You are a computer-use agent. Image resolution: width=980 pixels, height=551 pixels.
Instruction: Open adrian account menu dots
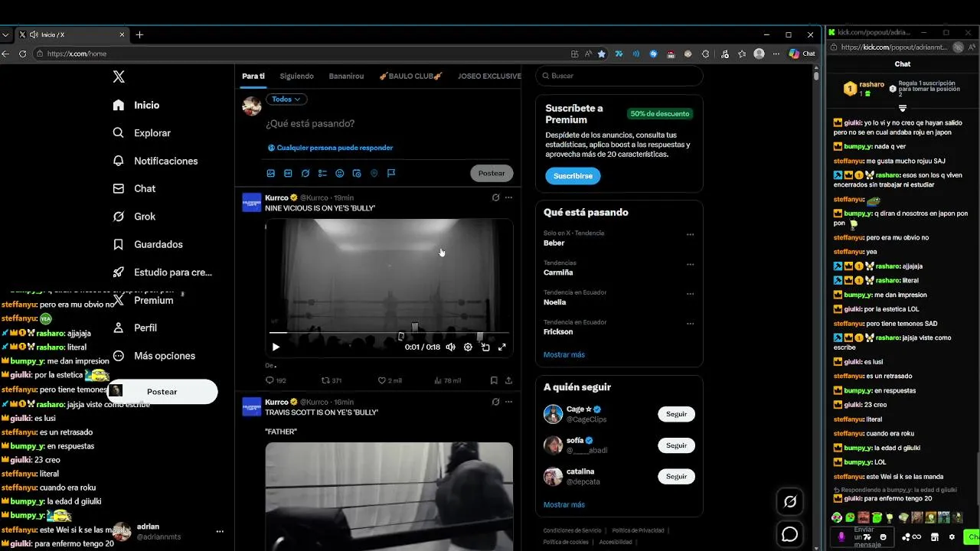pyautogui.click(x=220, y=531)
